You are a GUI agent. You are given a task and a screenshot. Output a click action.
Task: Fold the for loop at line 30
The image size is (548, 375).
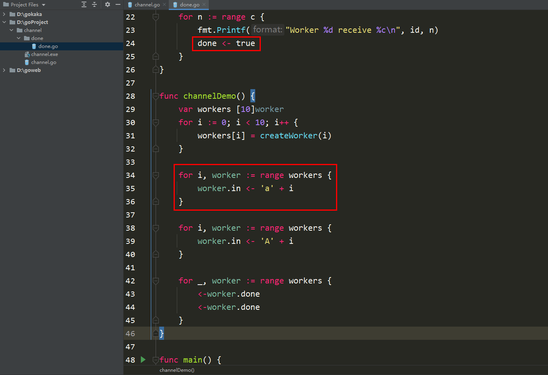point(156,122)
